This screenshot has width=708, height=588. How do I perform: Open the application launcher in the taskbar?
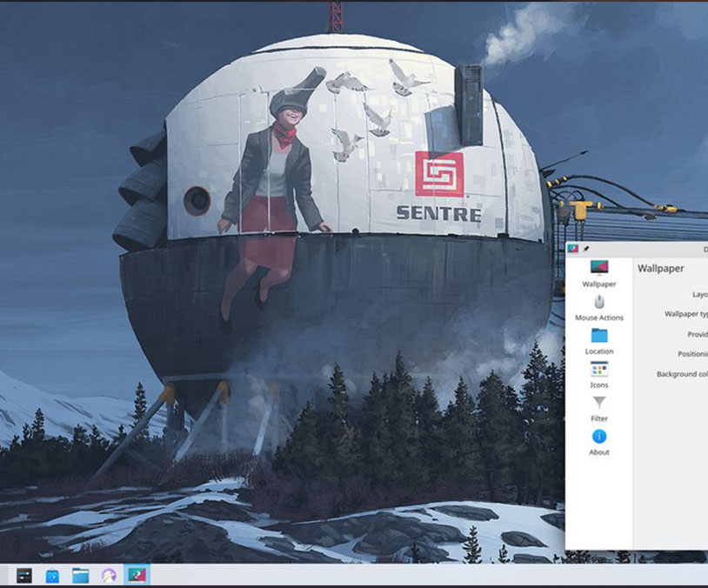tap(5, 574)
